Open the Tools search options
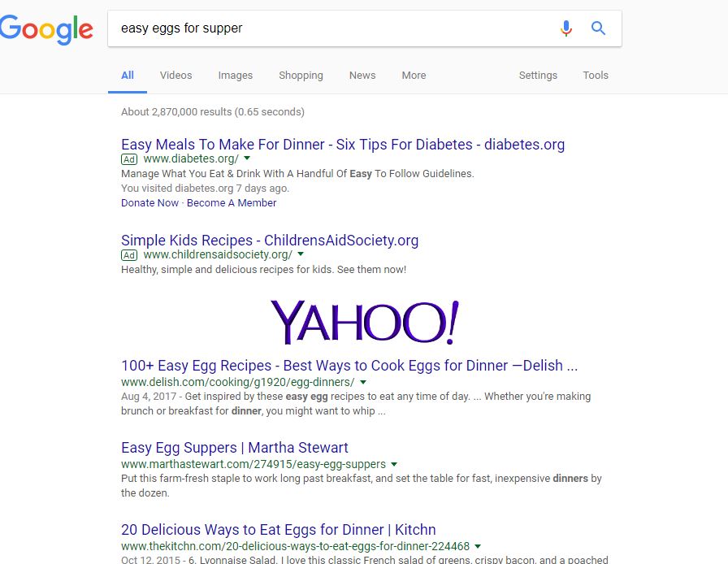Screen dimensions: 728x564 tap(596, 76)
